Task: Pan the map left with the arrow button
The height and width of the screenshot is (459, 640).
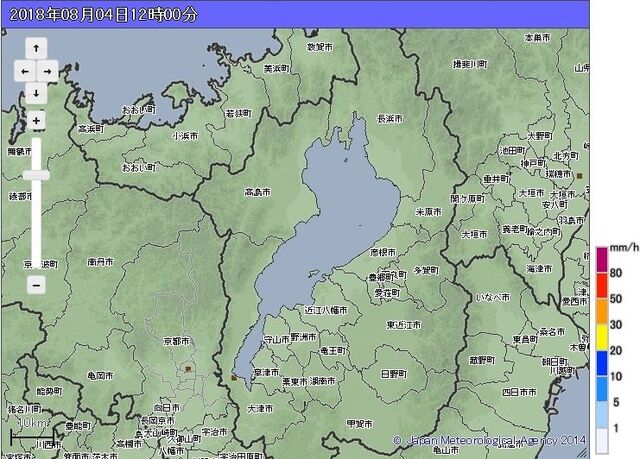Action: coord(25,71)
